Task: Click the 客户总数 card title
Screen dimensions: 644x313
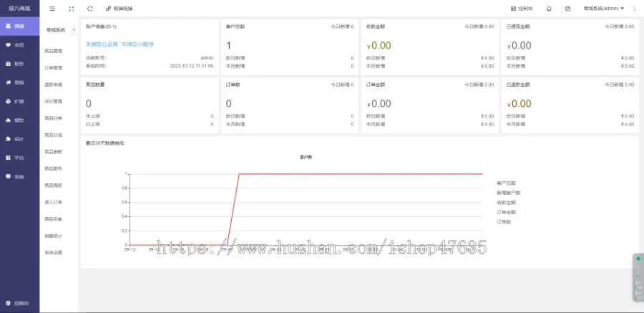Action: click(x=235, y=27)
